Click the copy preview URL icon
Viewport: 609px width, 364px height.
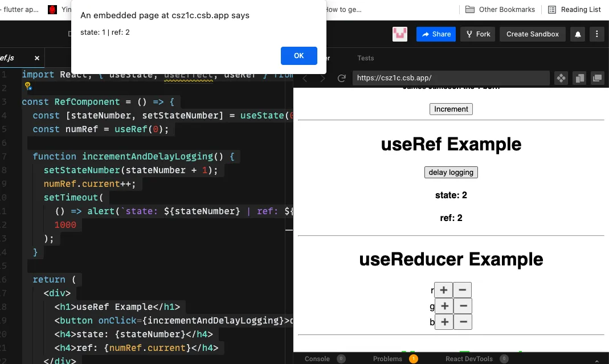pyautogui.click(x=579, y=78)
